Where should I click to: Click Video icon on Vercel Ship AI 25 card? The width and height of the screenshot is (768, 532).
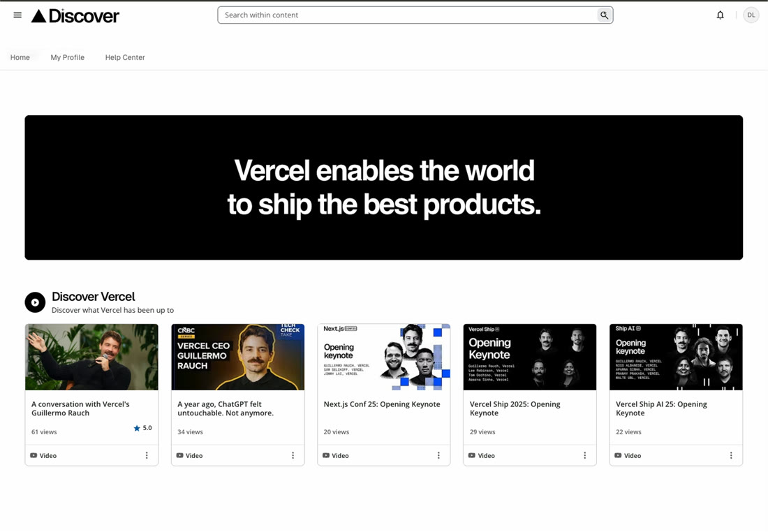pos(618,456)
